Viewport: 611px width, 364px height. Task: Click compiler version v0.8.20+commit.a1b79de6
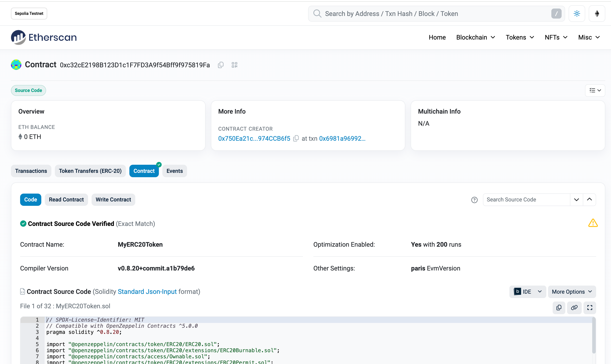[x=156, y=268]
